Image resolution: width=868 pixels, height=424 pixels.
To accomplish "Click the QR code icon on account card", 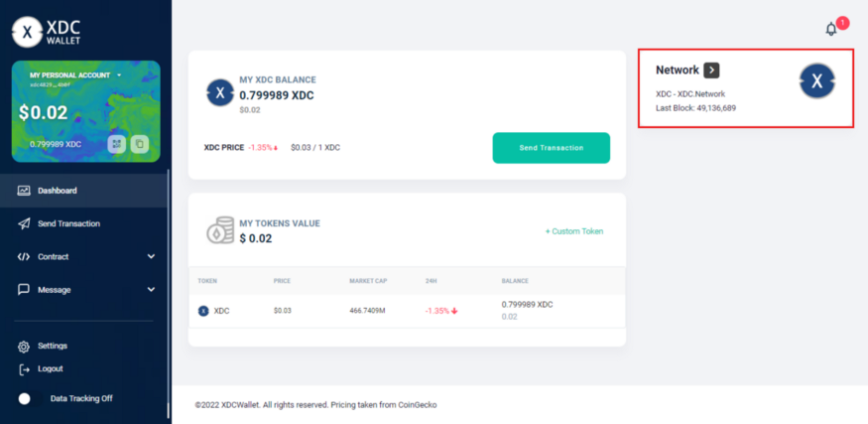I will 116,144.
